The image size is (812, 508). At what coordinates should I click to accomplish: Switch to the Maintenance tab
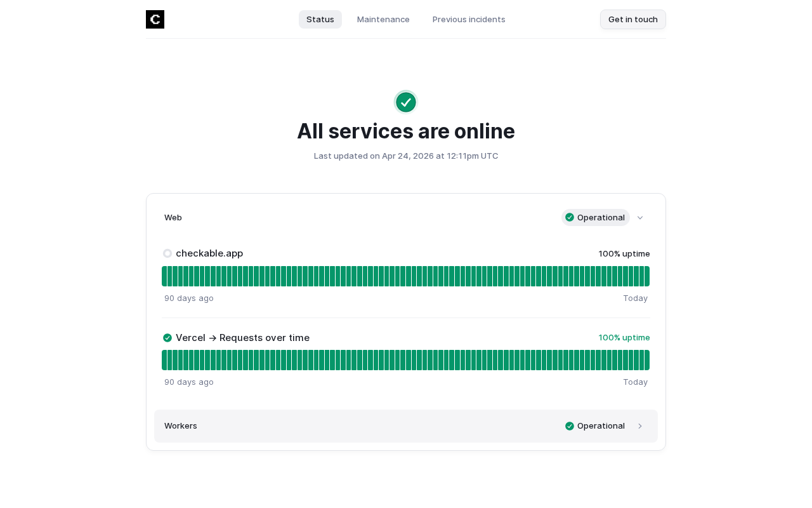383,19
